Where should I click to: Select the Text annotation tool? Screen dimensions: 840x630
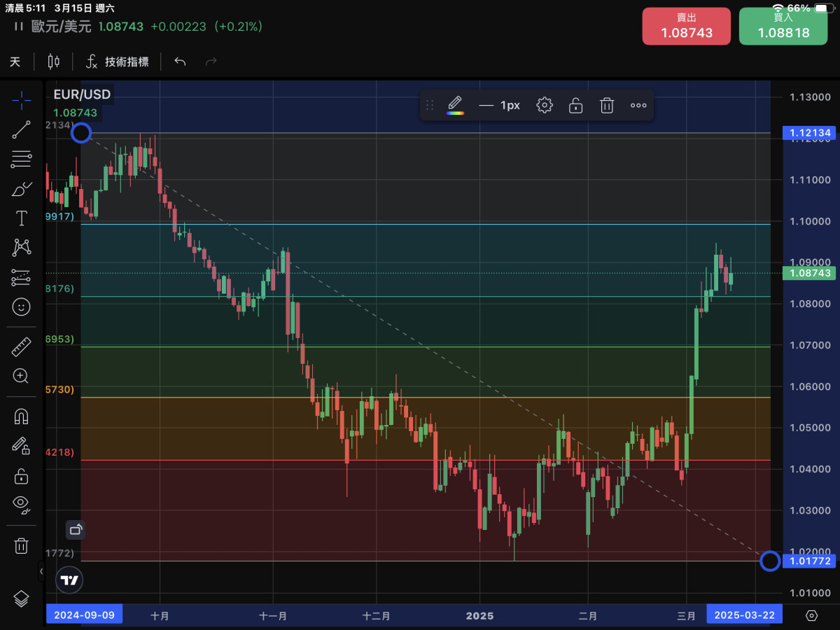click(x=21, y=218)
